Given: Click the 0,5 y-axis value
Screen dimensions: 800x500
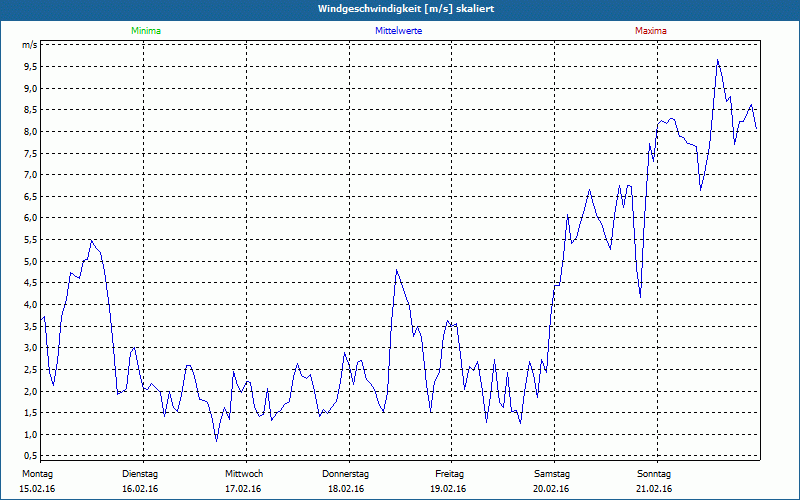Looking at the screenshot, I should [x=31, y=456].
